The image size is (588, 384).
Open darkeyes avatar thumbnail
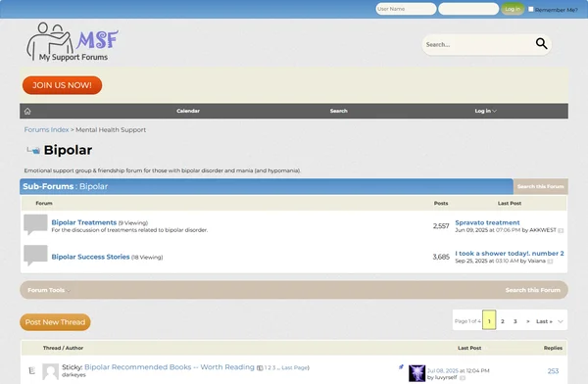click(50, 371)
